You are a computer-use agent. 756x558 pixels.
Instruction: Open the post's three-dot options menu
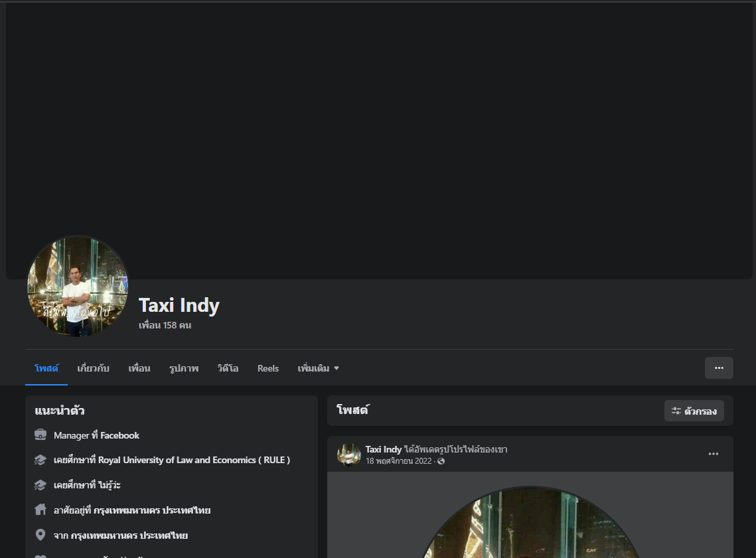pos(713,454)
